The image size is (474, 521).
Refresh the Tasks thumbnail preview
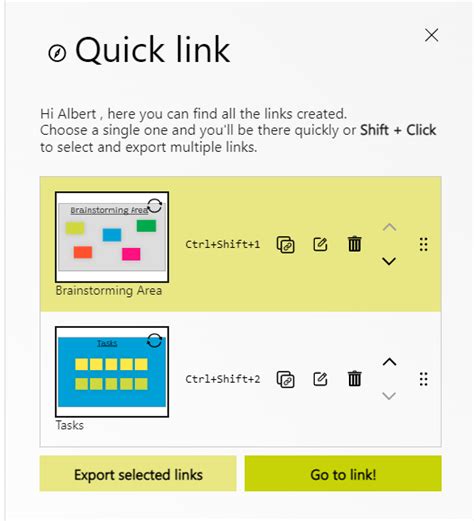pyautogui.click(x=155, y=341)
